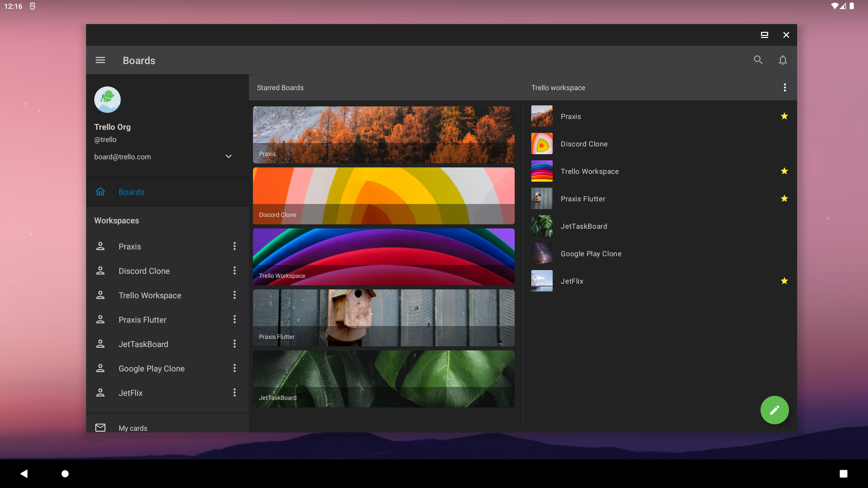Open Google Play Clone workspace in sidebar
The width and height of the screenshot is (868, 488).
(x=167, y=368)
